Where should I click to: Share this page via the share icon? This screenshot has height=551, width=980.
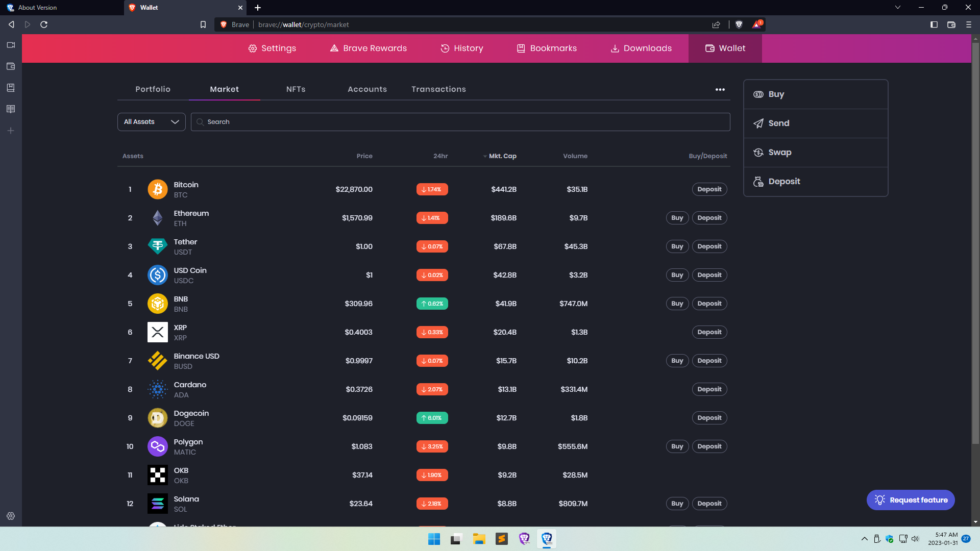click(x=716, y=24)
